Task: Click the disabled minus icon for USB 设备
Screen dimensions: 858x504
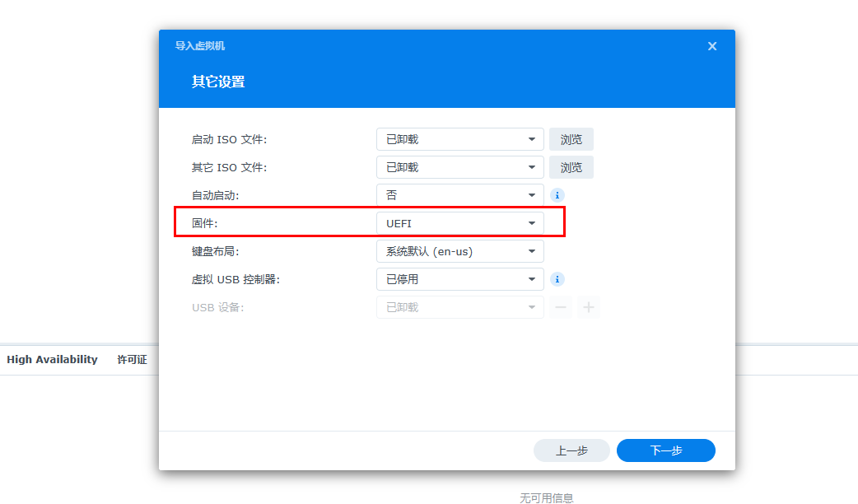Action: pyautogui.click(x=561, y=307)
